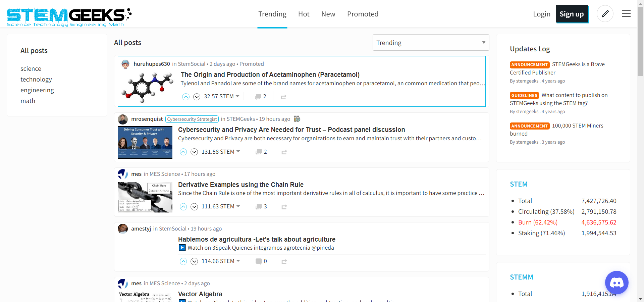Open the pencil write-post icon

coord(605,14)
